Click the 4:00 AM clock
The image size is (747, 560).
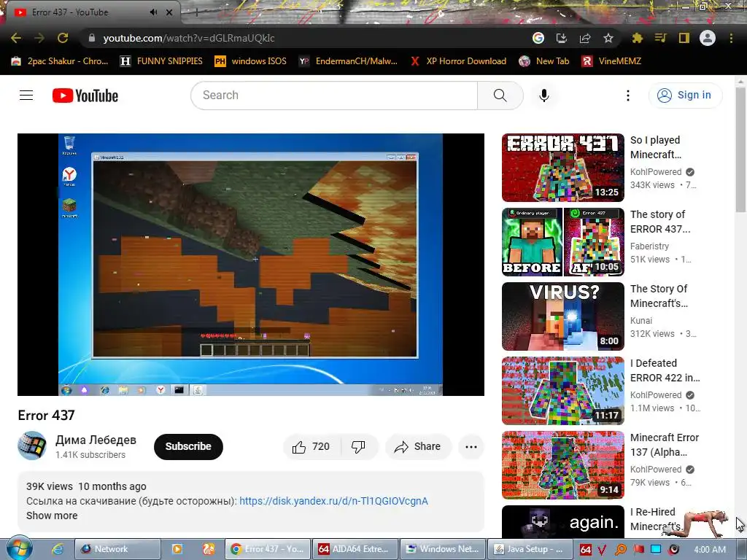pyautogui.click(x=709, y=550)
